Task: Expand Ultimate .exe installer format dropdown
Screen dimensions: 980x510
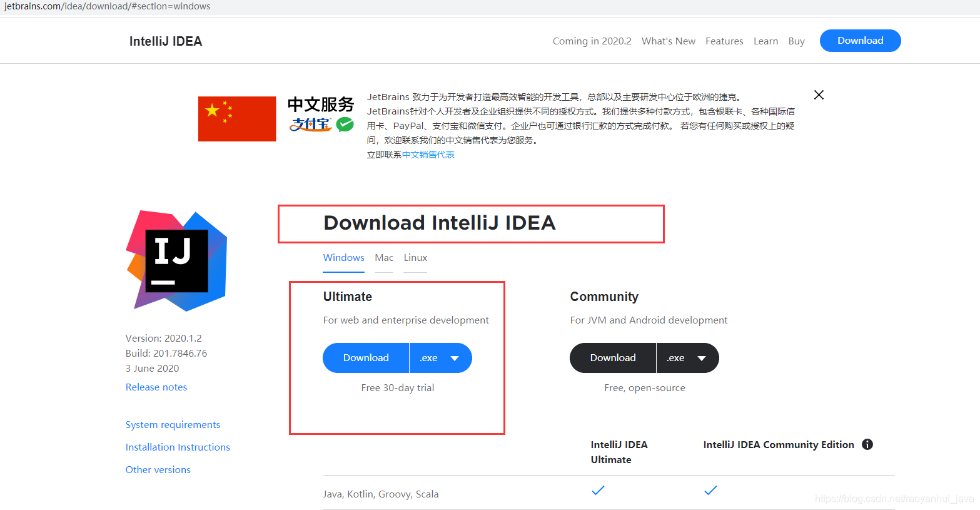Action: tap(440, 358)
